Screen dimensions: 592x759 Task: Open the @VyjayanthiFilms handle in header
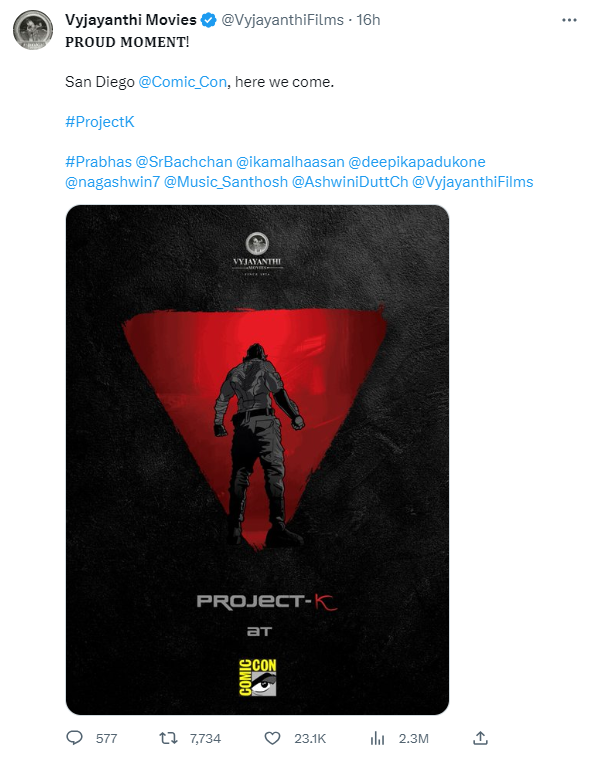pyautogui.click(x=282, y=20)
